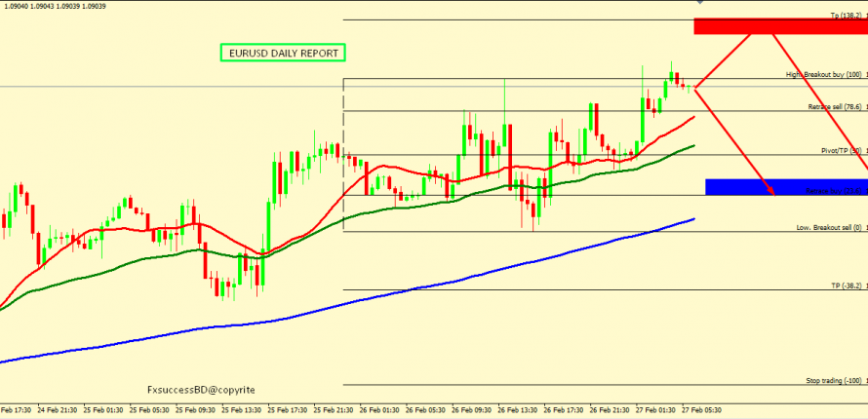Click the 24 Feb 21:30 time axis label
This screenshot has width=868, height=419.
58,411
